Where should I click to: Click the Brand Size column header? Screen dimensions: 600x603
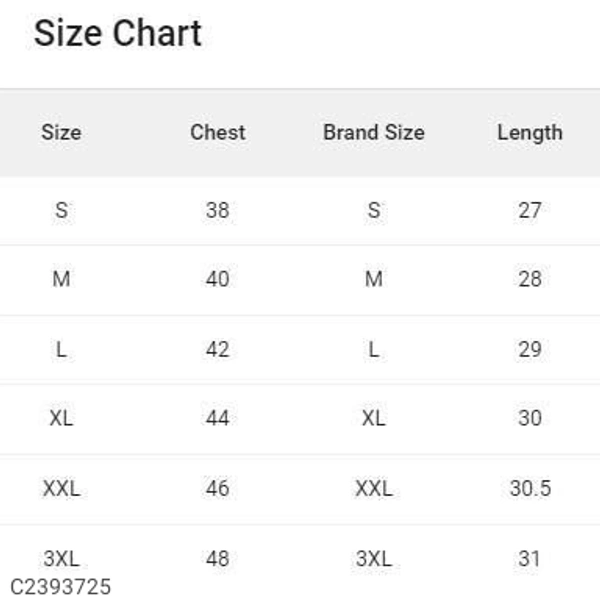(373, 132)
